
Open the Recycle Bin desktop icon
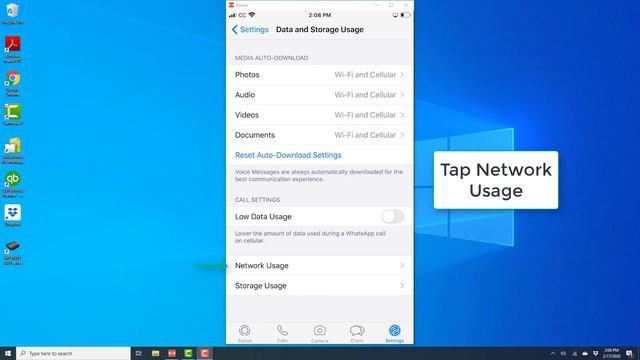[13, 13]
